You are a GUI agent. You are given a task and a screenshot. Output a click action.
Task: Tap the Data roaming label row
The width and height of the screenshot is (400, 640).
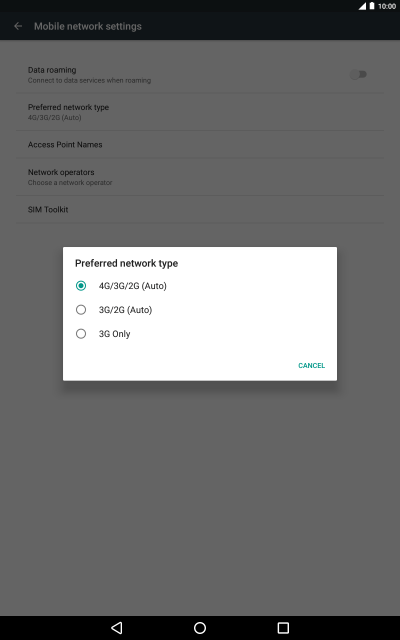pyautogui.click(x=200, y=75)
